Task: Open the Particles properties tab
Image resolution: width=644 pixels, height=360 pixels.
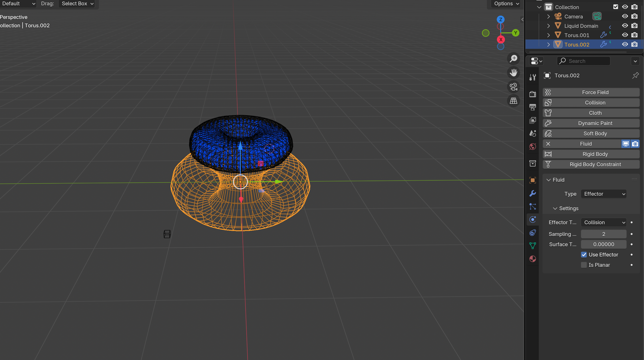Action: tap(533, 206)
